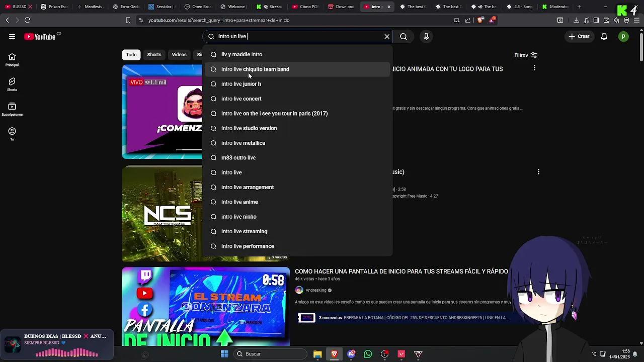Go to Principal via the home icon

12,57
